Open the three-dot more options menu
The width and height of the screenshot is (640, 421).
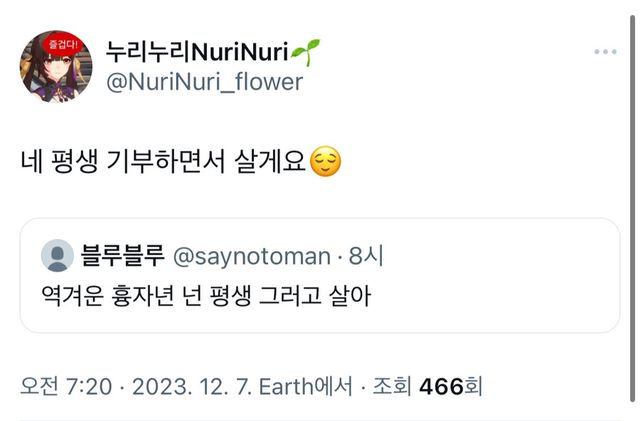tap(605, 51)
